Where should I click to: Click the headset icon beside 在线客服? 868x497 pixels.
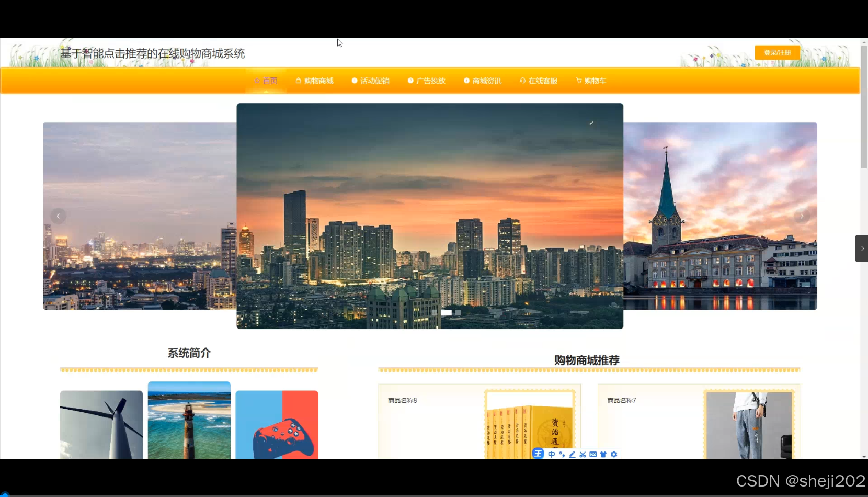tap(522, 81)
